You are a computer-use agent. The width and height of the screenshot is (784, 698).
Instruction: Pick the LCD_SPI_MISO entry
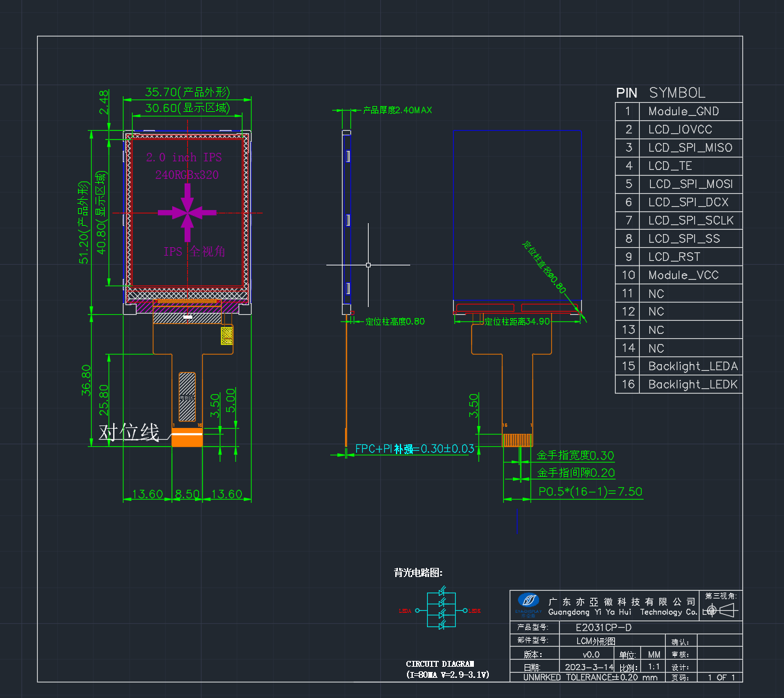[690, 148]
